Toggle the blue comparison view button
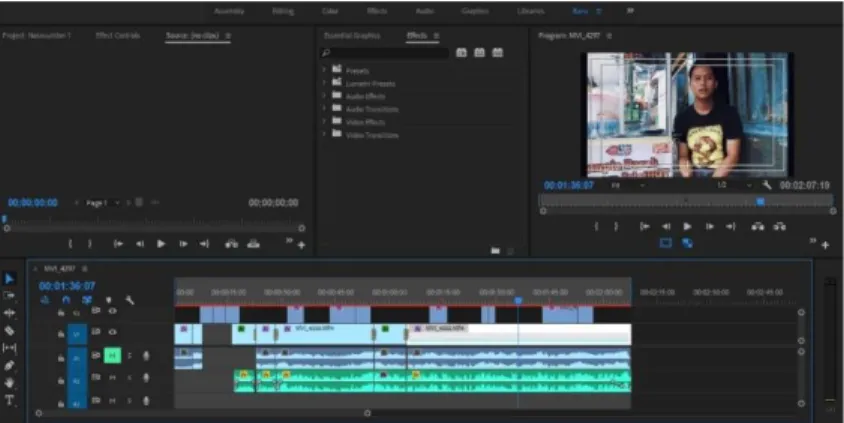This screenshot has height=423, width=844. click(687, 243)
